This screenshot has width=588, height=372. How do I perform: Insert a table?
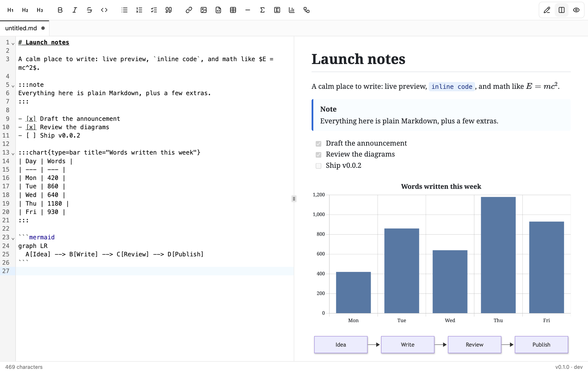233,10
